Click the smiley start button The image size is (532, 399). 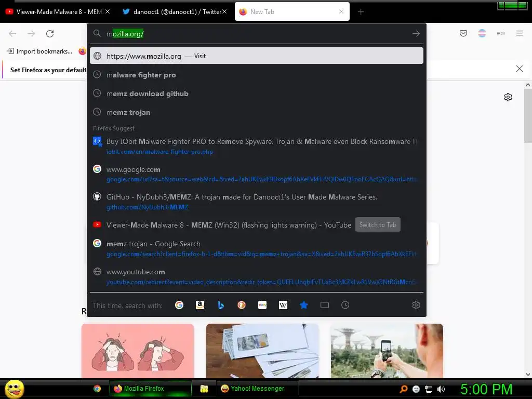click(14, 389)
